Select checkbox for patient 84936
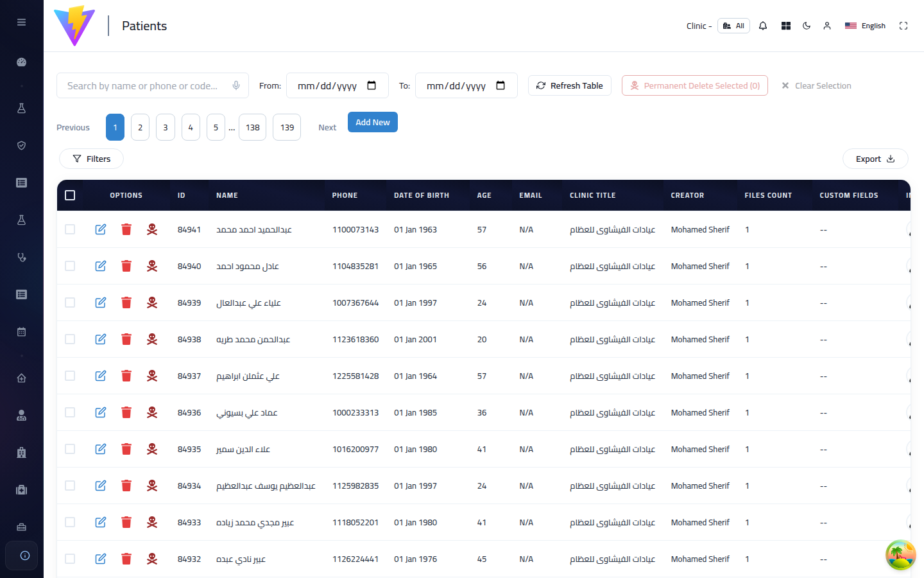Screen dimensions: 924x578 tap(70, 412)
